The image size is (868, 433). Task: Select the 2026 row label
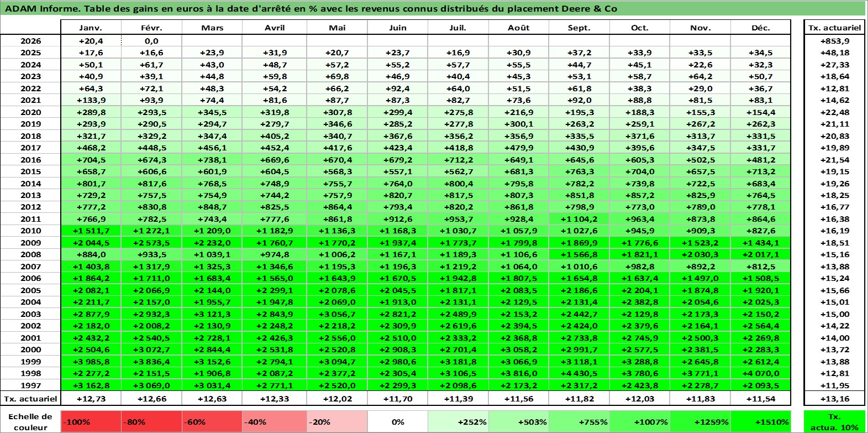click(x=30, y=41)
